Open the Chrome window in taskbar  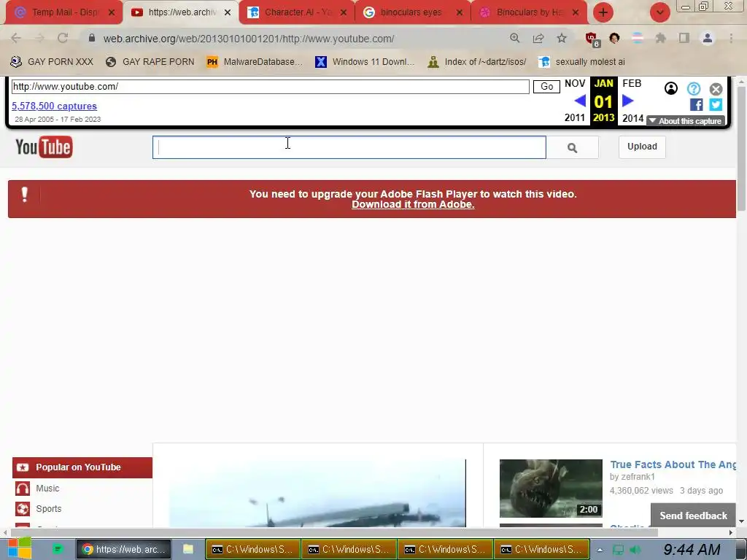[x=123, y=549]
